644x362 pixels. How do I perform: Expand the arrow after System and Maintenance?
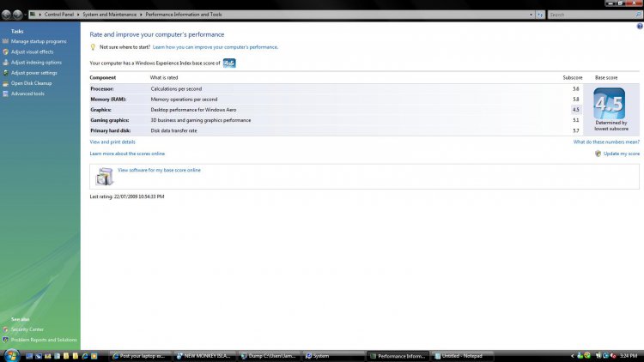[141, 15]
